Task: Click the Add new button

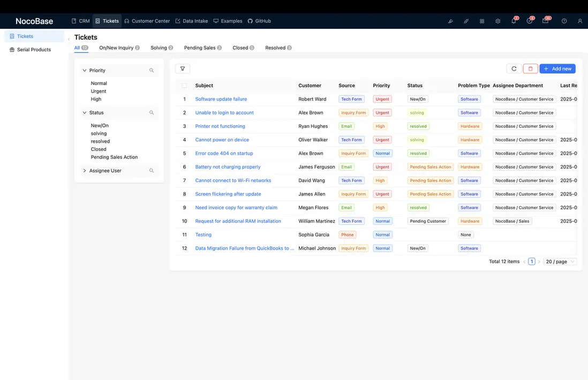Action: click(x=557, y=69)
